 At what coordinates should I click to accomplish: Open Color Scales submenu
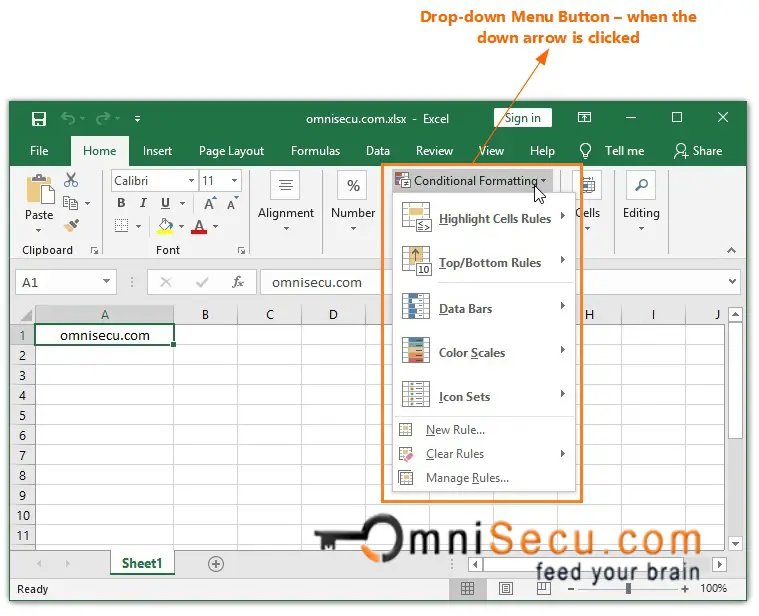click(x=483, y=352)
